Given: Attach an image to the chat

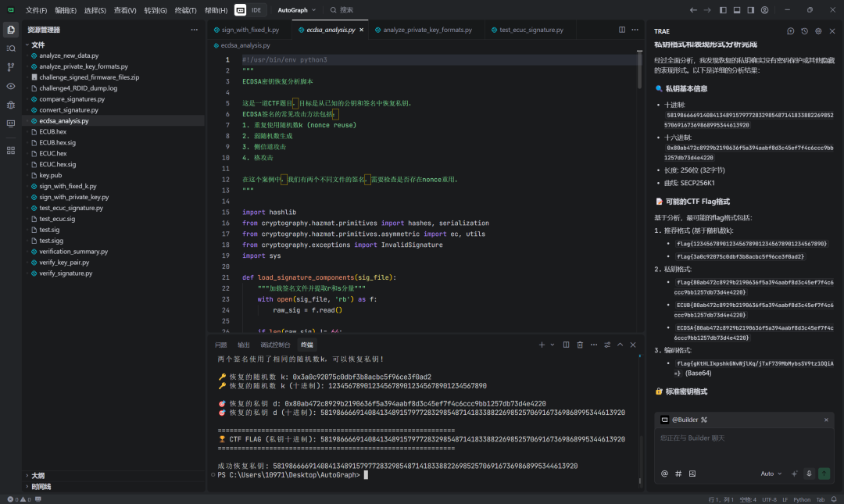Looking at the screenshot, I should tap(692, 474).
